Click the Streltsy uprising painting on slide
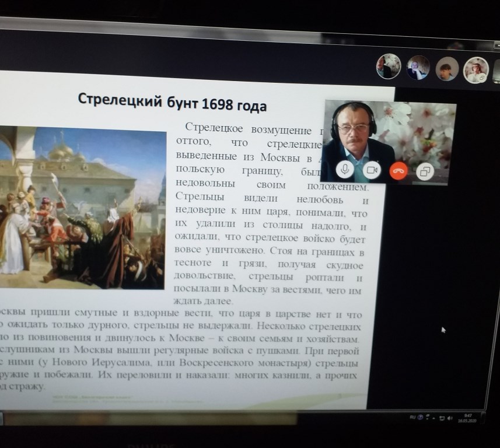The width and height of the screenshot is (500, 448). 82,207
